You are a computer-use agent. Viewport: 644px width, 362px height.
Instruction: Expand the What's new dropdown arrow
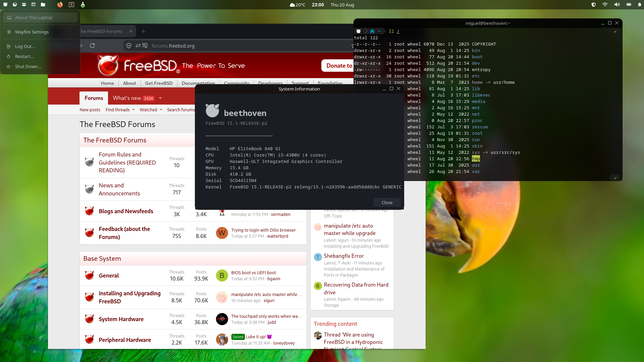point(160,98)
